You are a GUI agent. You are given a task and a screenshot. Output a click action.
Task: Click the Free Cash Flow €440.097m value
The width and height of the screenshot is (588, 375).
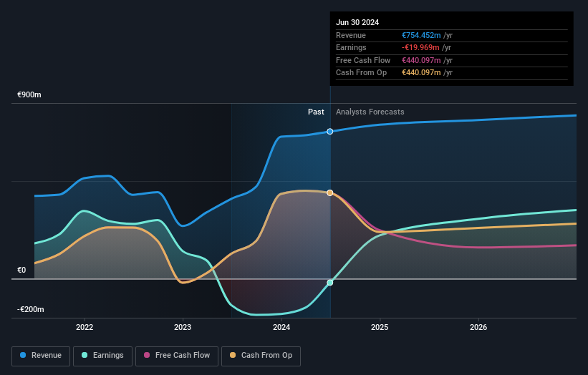tap(421, 60)
